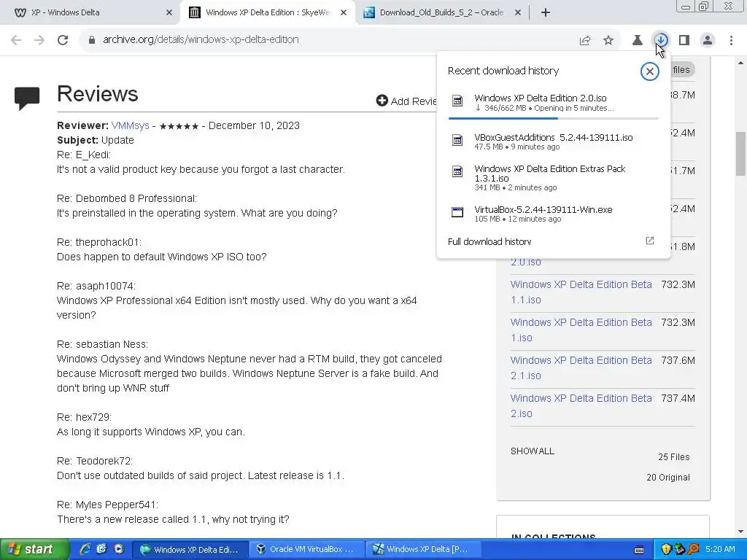Open the Windows Start menu
747x560 pixels.
point(34,550)
